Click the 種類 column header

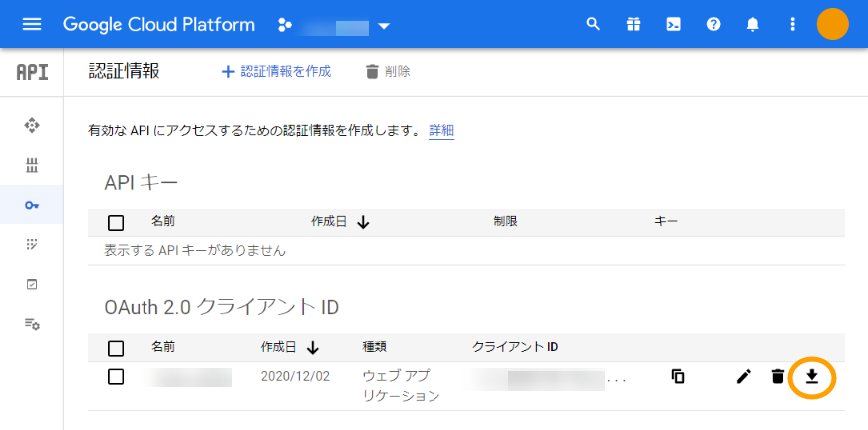374,347
